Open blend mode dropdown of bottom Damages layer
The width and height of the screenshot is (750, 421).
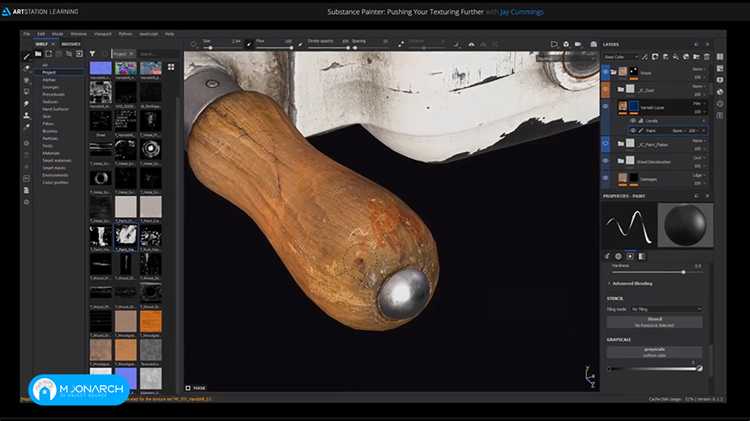coord(698,176)
